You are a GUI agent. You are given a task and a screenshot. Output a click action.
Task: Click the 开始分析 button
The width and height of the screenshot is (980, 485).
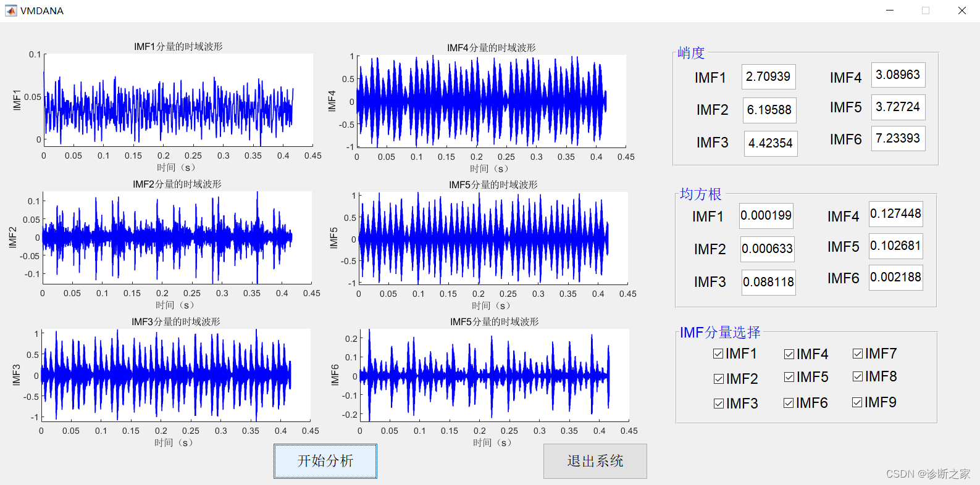tap(325, 461)
